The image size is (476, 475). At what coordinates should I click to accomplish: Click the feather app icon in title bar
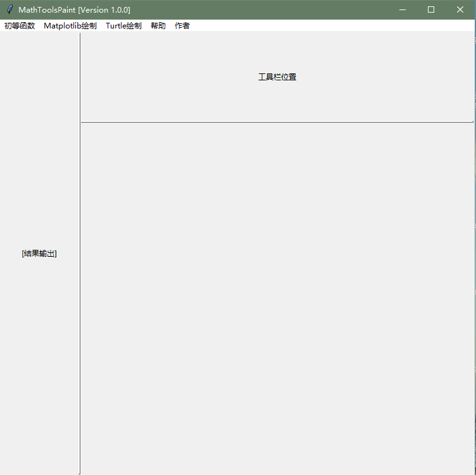10,9
